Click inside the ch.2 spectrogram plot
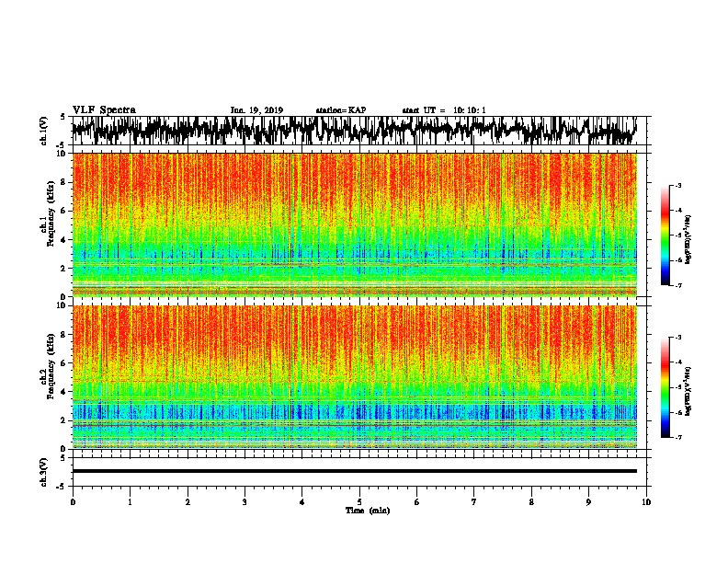 [355, 377]
